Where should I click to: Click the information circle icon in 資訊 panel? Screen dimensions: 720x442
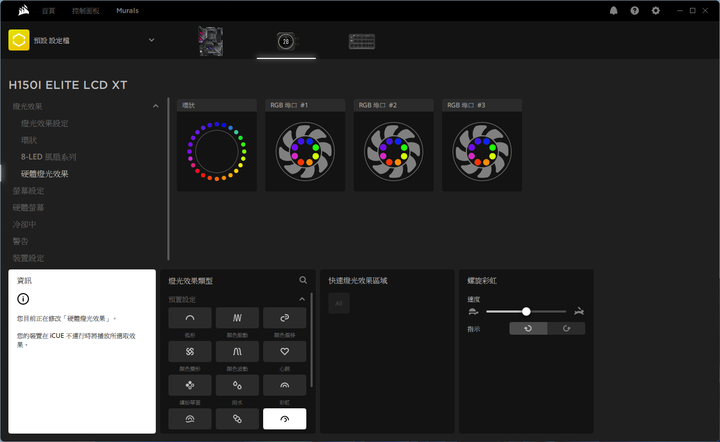point(23,299)
